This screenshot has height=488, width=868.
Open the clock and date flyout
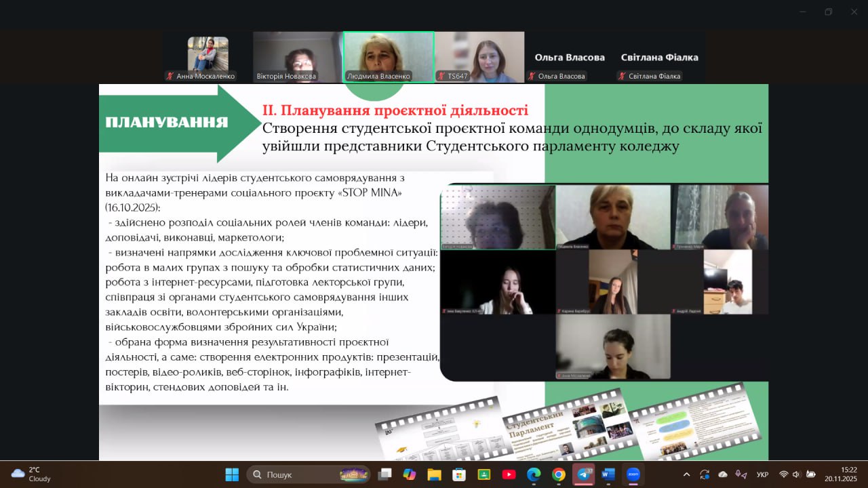click(841, 474)
